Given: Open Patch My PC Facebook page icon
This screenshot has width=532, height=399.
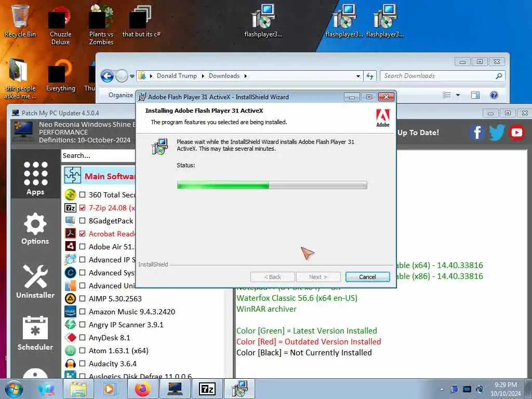Looking at the screenshot, I should click(x=477, y=132).
